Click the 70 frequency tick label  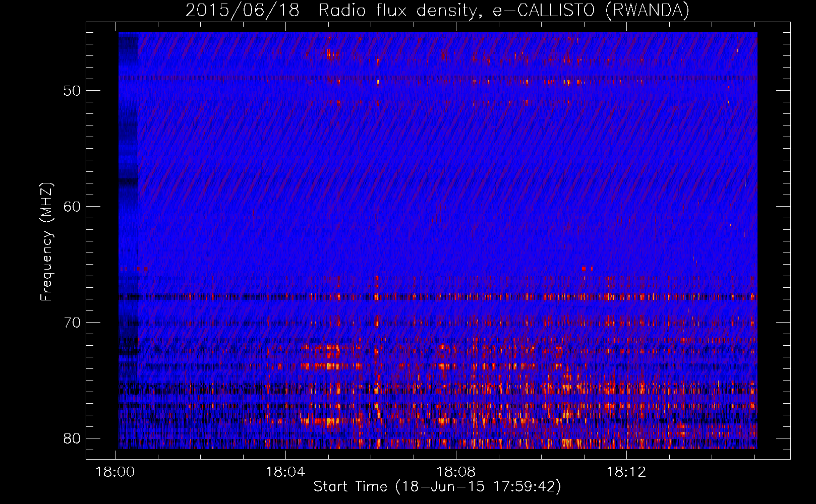point(72,323)
